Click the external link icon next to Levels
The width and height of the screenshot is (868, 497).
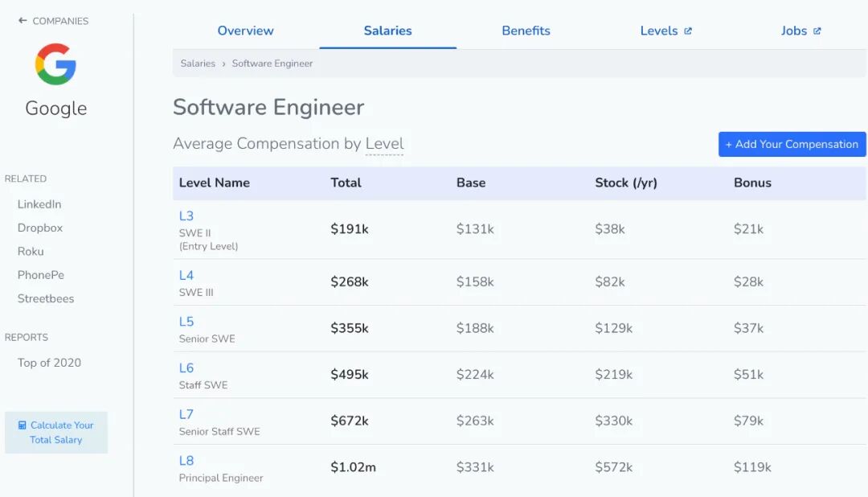click(688, 31)
